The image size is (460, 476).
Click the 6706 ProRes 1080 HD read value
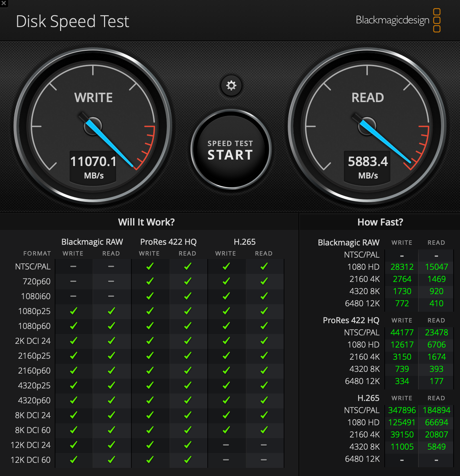point(436,345)
